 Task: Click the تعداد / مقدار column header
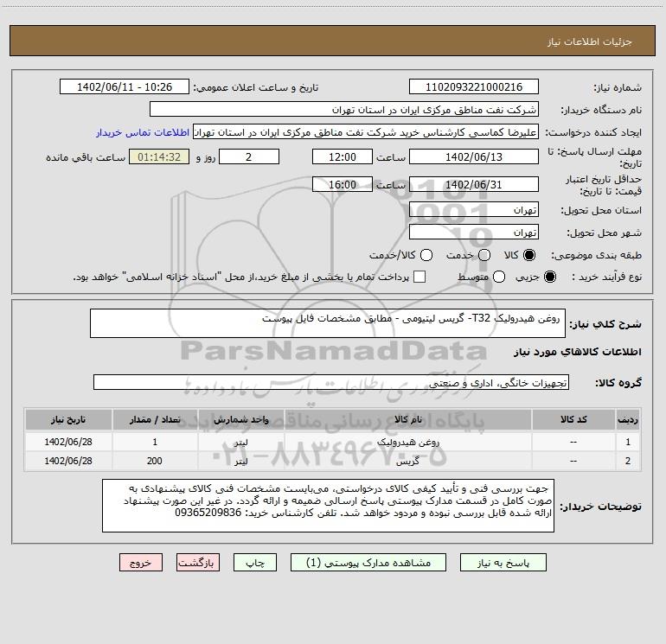point(155,419)
